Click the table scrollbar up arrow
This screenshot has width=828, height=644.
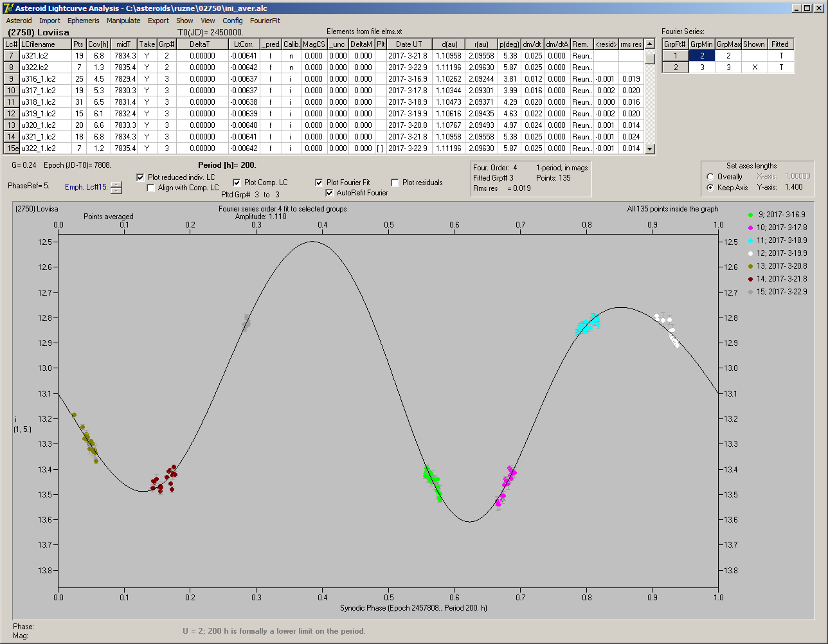click(x=650, y=44)
